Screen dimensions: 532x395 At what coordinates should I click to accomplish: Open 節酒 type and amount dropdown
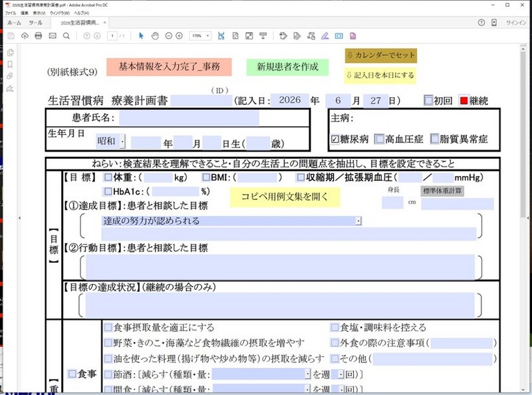point(307,374)
